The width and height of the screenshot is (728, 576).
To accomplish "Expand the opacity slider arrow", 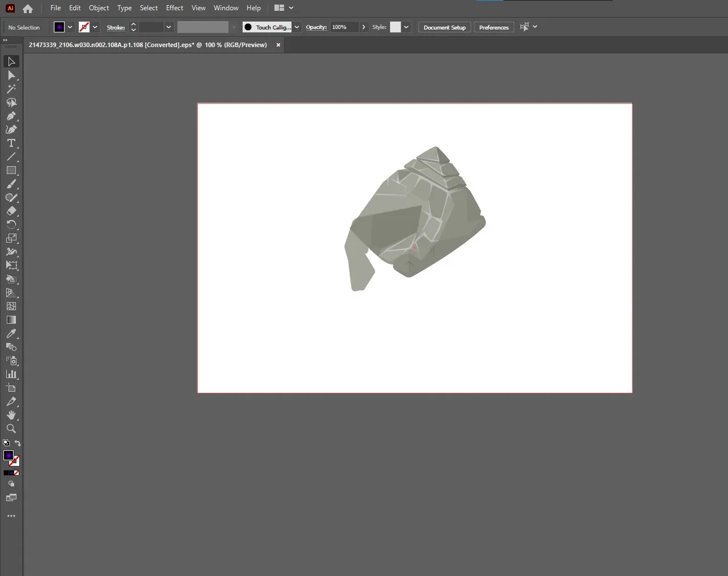I will click(x=364, y=27).
